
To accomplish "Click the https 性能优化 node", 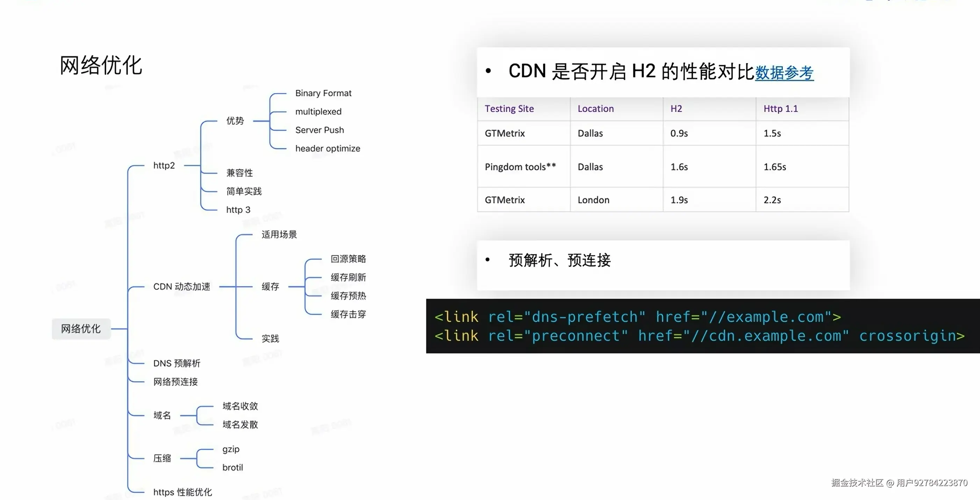I will point(182,492).
